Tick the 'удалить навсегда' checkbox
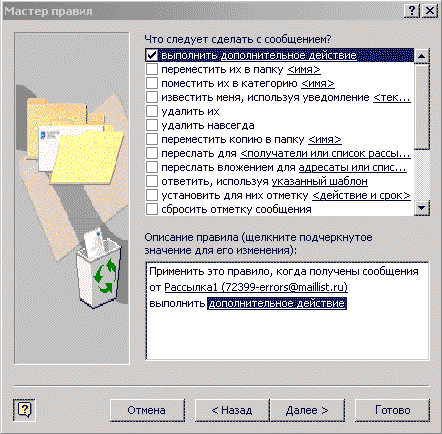 point(152,125)
